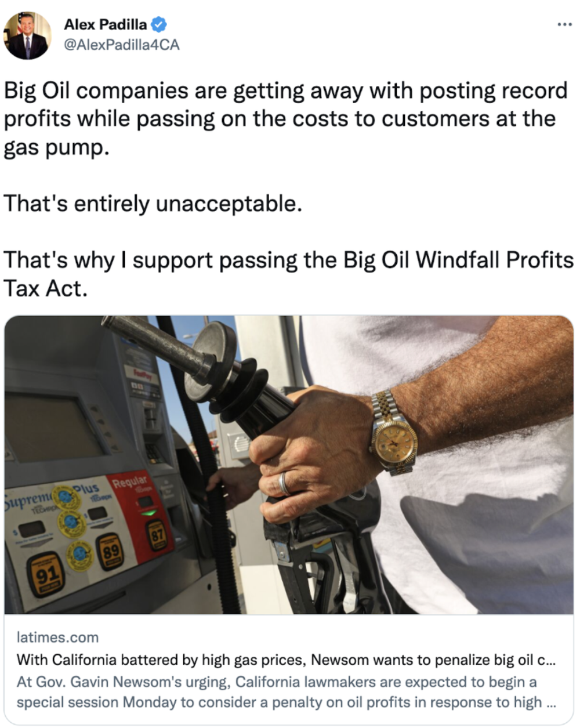
Task: Click the 89 Plus octane button in the photo
Action: point(110,550)
